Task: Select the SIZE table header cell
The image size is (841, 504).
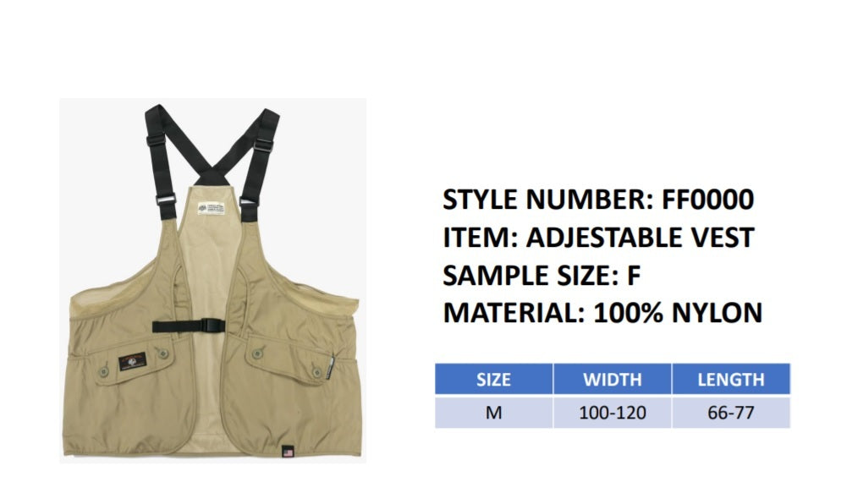Action: coord(493,379)
